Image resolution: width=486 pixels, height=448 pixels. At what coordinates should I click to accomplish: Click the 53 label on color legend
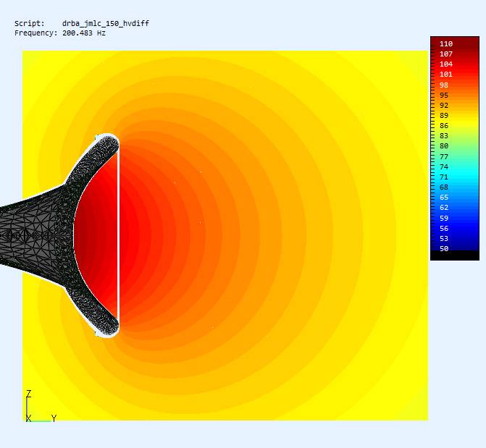click(444, 239)
